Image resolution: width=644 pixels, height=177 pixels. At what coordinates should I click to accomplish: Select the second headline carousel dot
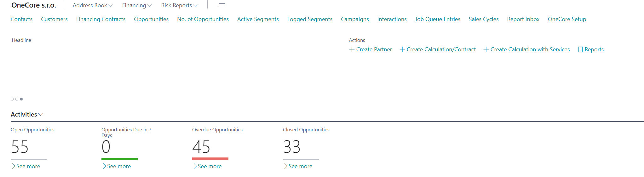17,99
